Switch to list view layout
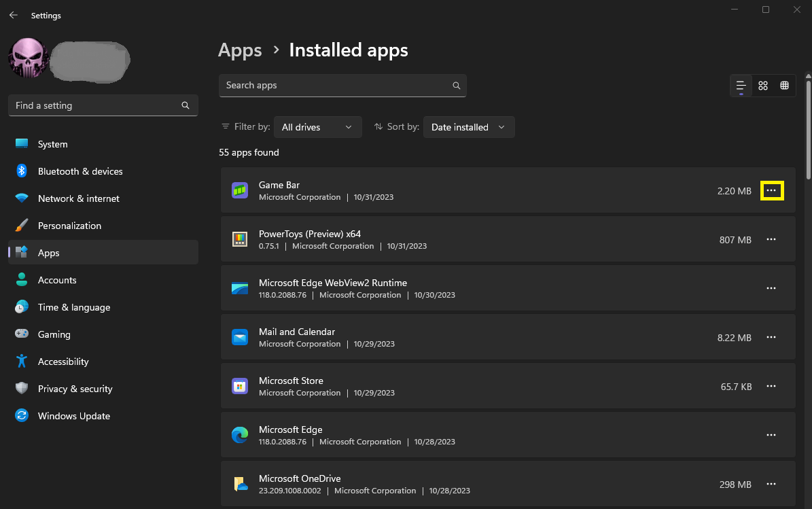 (x=741, y=86)
